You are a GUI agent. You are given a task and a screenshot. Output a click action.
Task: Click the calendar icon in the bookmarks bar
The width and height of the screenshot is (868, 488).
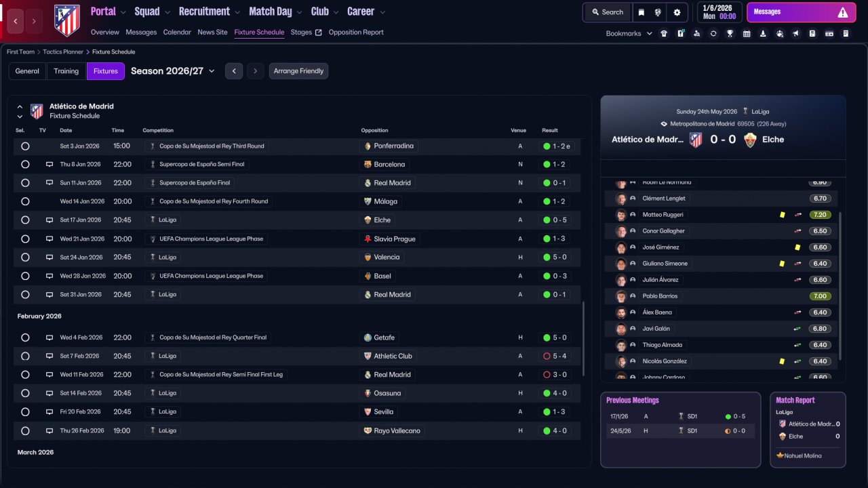pos(747,33)
